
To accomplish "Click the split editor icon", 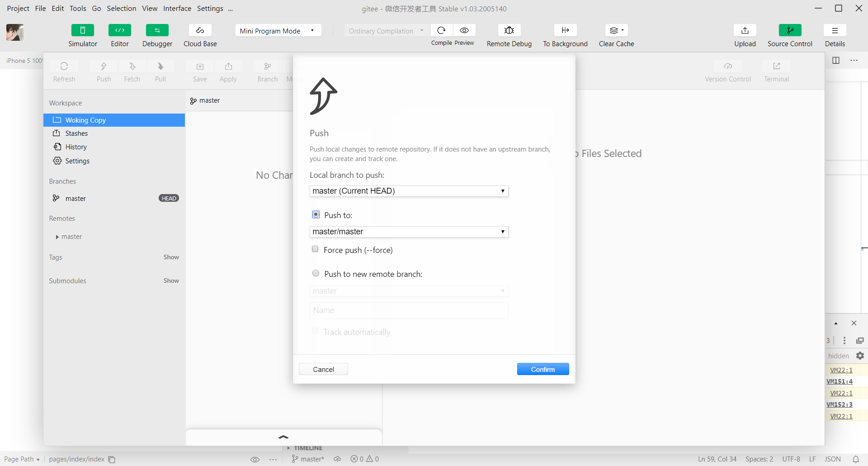I will pos(836,61).
